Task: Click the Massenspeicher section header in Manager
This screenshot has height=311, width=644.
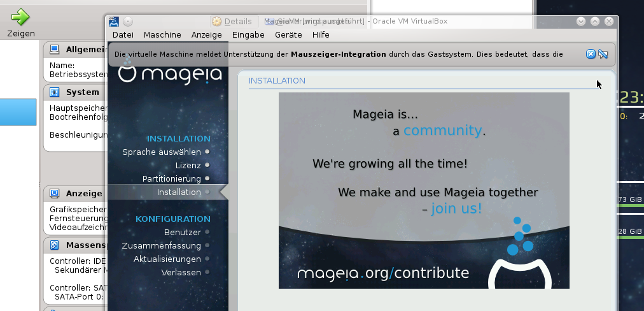Action: [x=74, y=245]
